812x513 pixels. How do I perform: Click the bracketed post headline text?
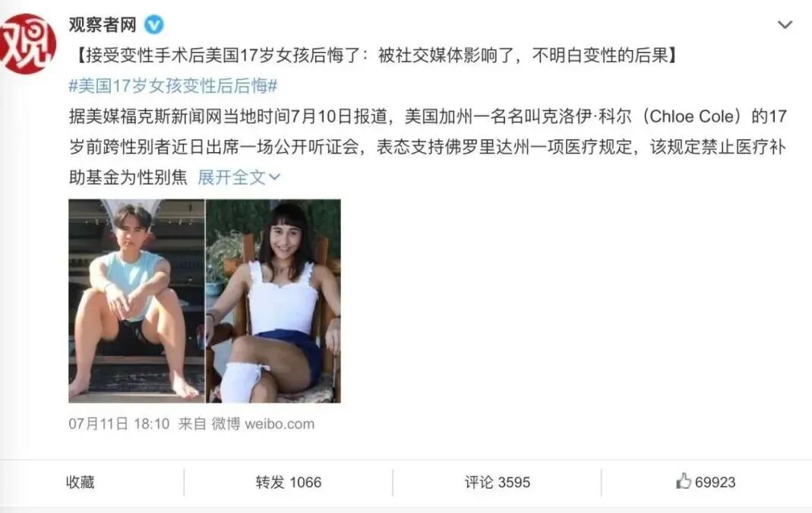(x=378, y=55)
